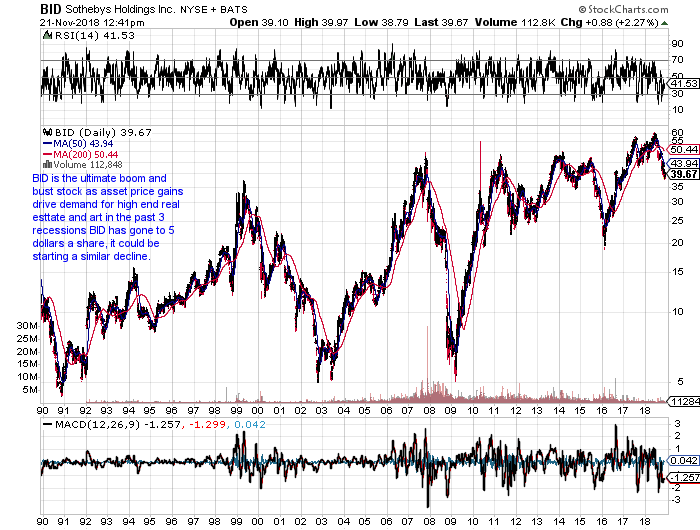Click the 15 label on the price axis
The width and height of the screenshot is (700, 530).
click(x=677, y=271)
